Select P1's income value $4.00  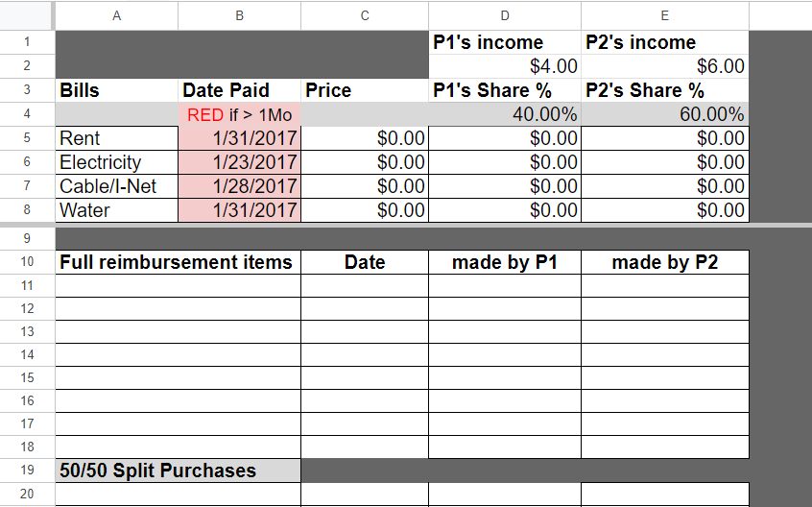[x=505, y=66]
